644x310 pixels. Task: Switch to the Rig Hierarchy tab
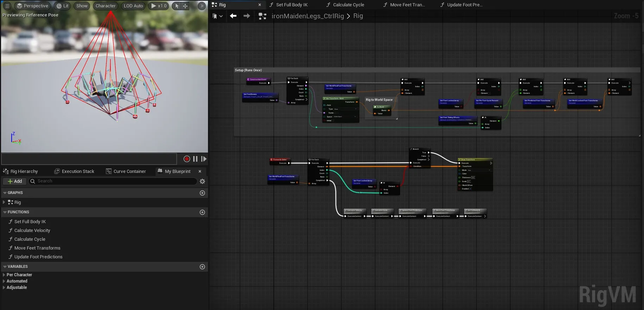24,172
